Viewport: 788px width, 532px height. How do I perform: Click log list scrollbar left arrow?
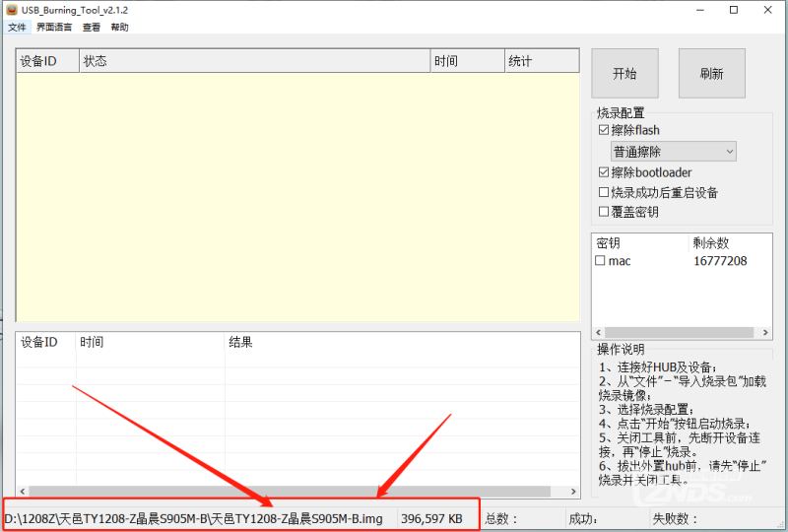(x=22, y=492)
